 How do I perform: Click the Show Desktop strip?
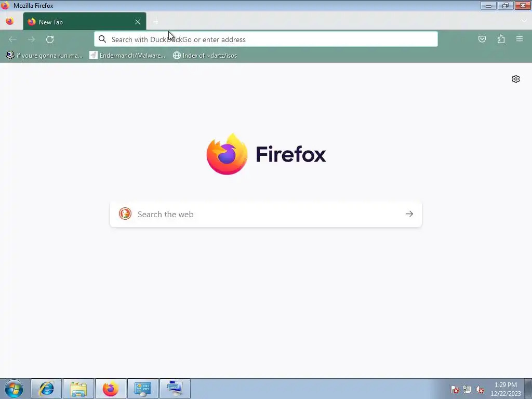[528, 389]
